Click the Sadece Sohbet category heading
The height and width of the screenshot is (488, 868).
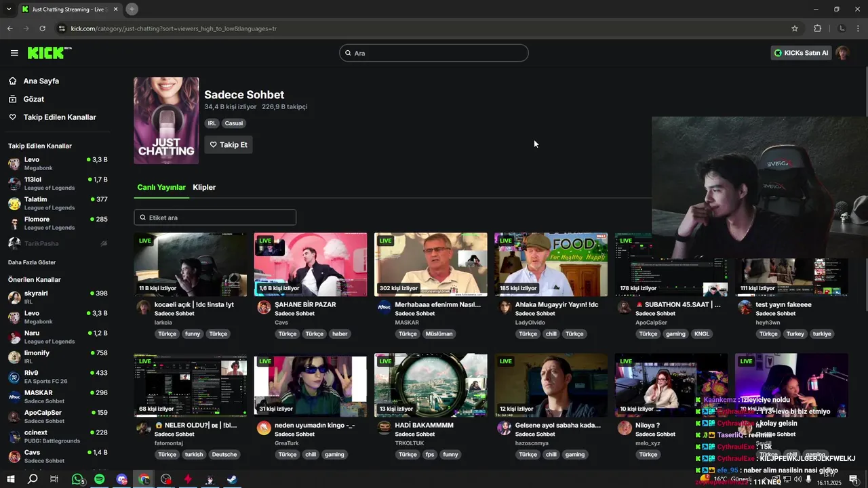click(244, 95)
